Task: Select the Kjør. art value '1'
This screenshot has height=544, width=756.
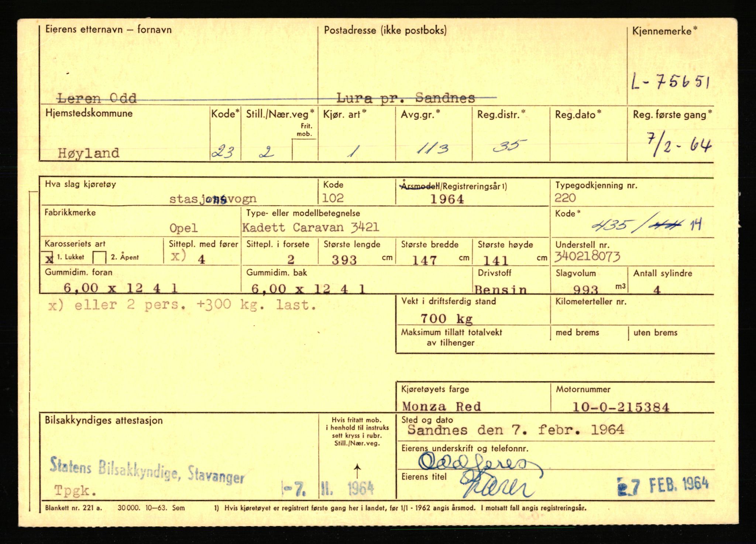Action: tap(353, 151)
